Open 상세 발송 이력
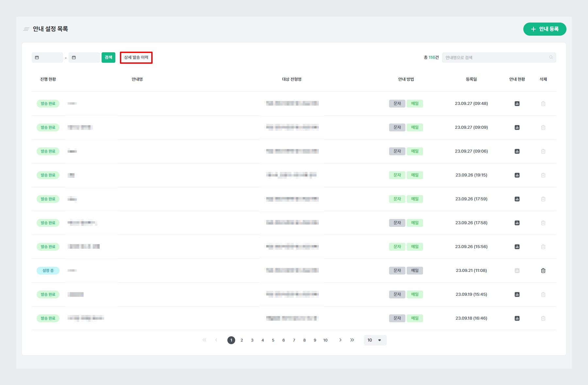Viewport: 588px width, 385px height. pyautogui.click(x=136, y=58)
